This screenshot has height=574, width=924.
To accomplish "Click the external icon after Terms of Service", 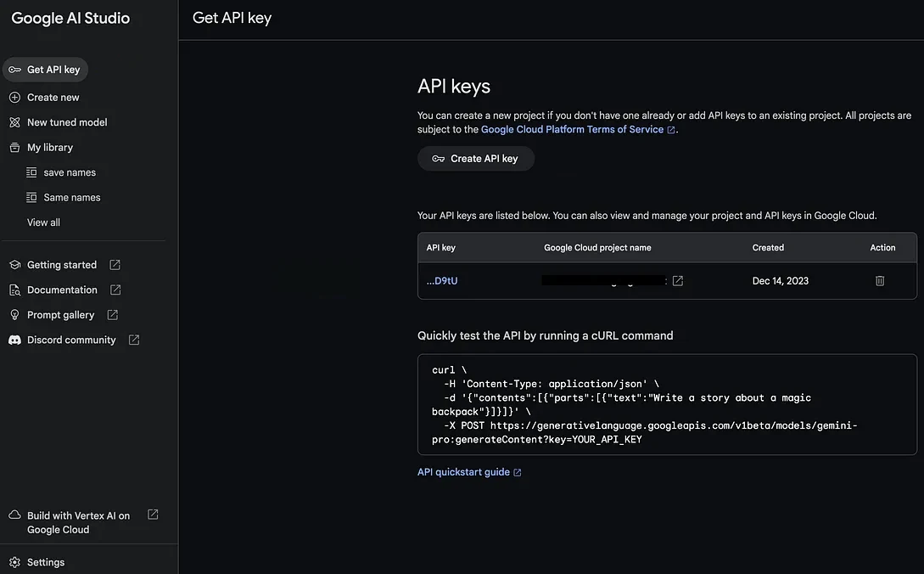I will point(670,130).
